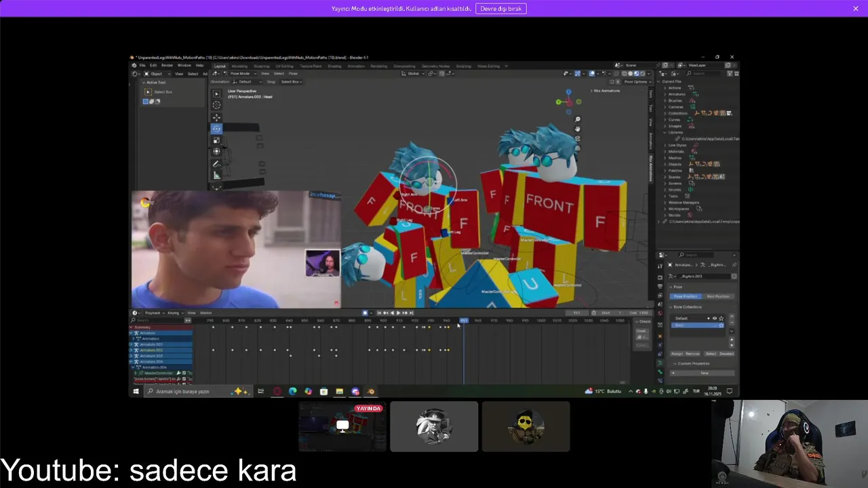Play the animation in reverse
The width and height of the screenshot is (868, 488).
click(x=391, y=312)
